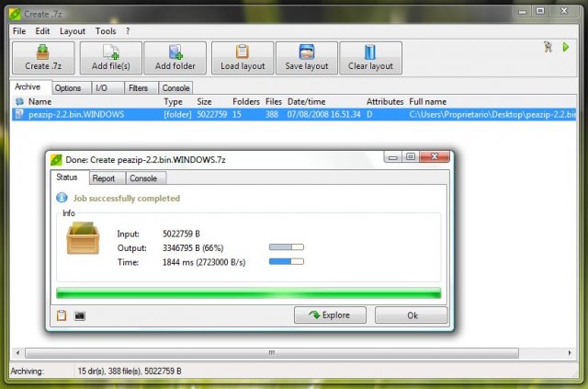Screen dimensions: 588x389
Task: Click the '[folder]' type cell
Action: pos(177,115)
